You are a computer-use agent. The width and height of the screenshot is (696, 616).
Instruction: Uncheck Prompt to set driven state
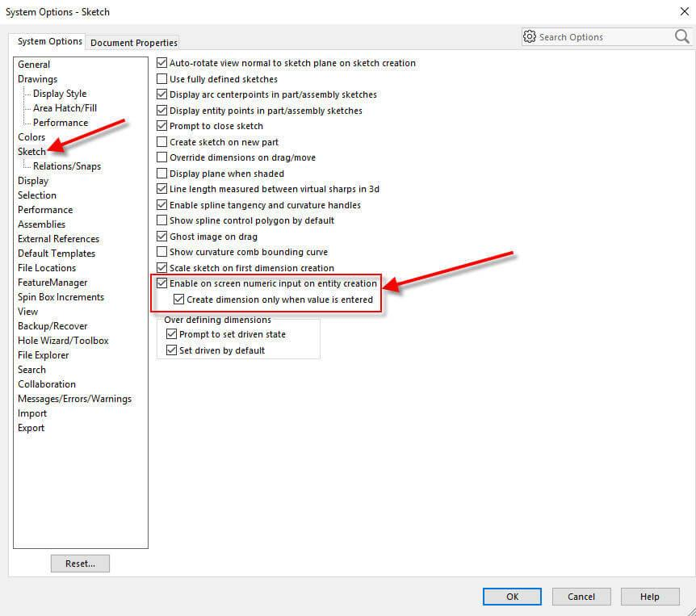click(x=171, y=334)
